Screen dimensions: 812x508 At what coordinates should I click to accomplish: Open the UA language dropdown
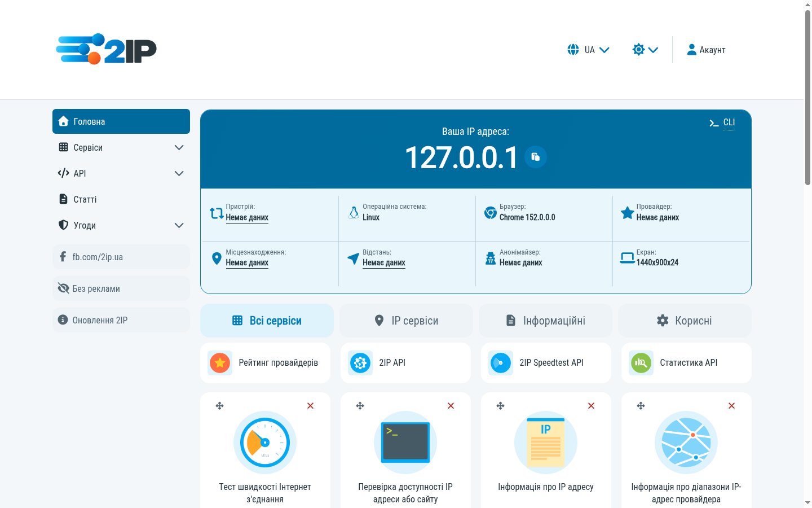(588, 50)
